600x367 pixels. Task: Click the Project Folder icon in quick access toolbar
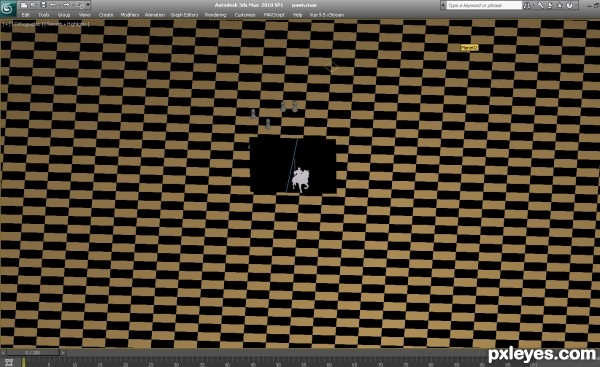click(80, 5)
